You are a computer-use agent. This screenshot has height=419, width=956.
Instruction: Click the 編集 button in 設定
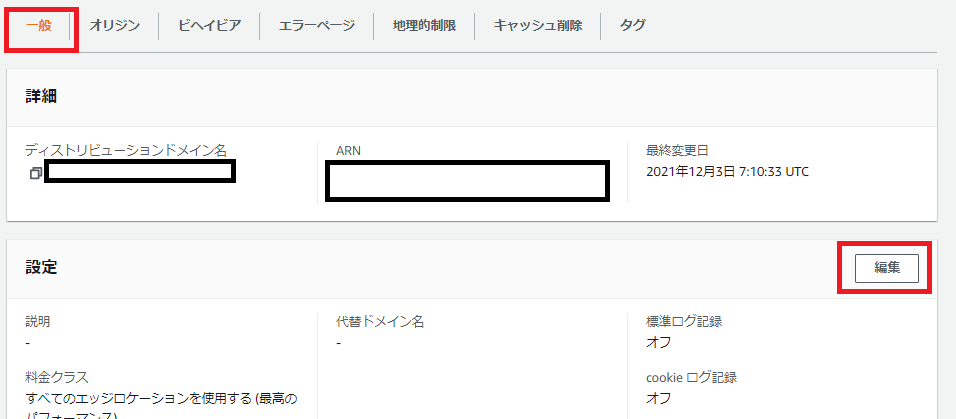pos(886,267)
